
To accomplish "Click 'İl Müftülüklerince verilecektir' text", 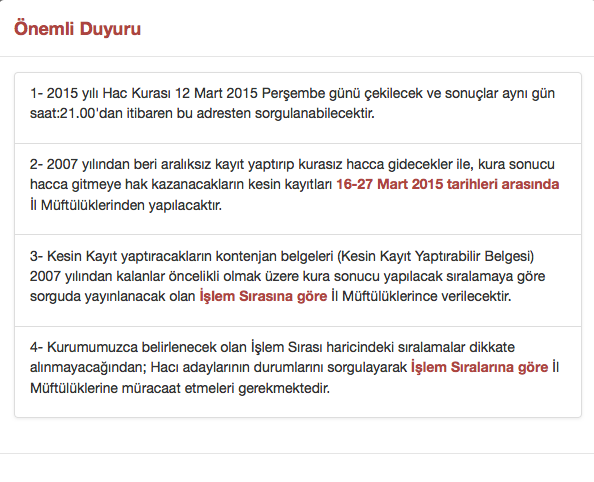I will 421,296.
